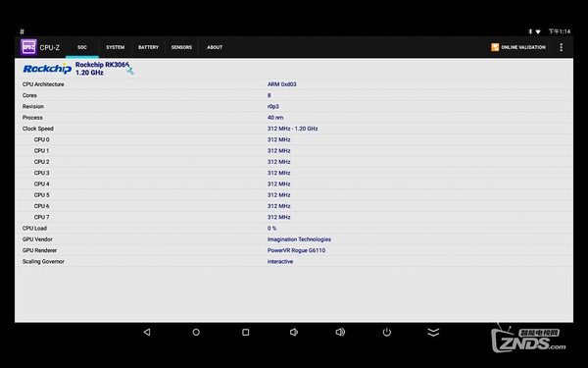This screenshot has width=588, height=368.
Task: Click the Rockchip brand logo
Action: click(47, 69)
